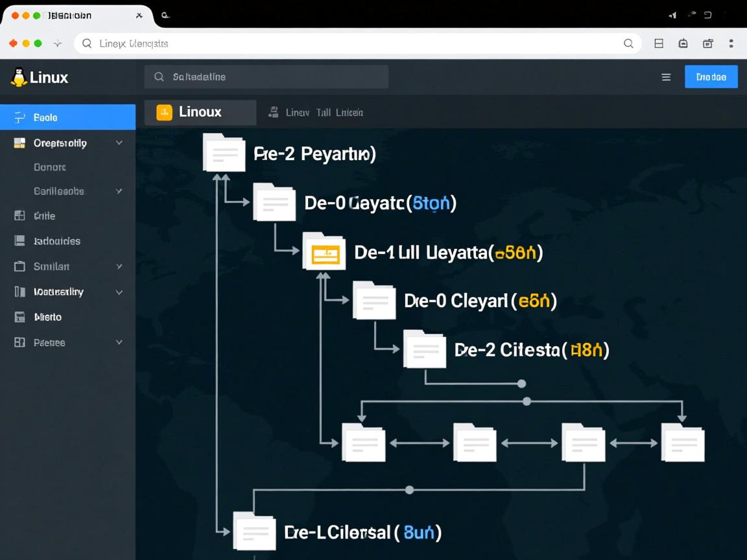Expand the Smilan sidebar section
747x560 pixels.
119,266
